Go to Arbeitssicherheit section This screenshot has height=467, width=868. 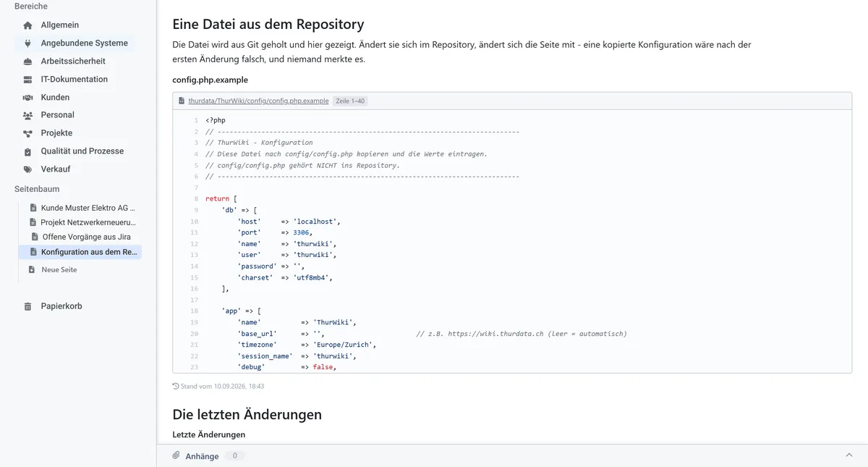pos(73,62)
